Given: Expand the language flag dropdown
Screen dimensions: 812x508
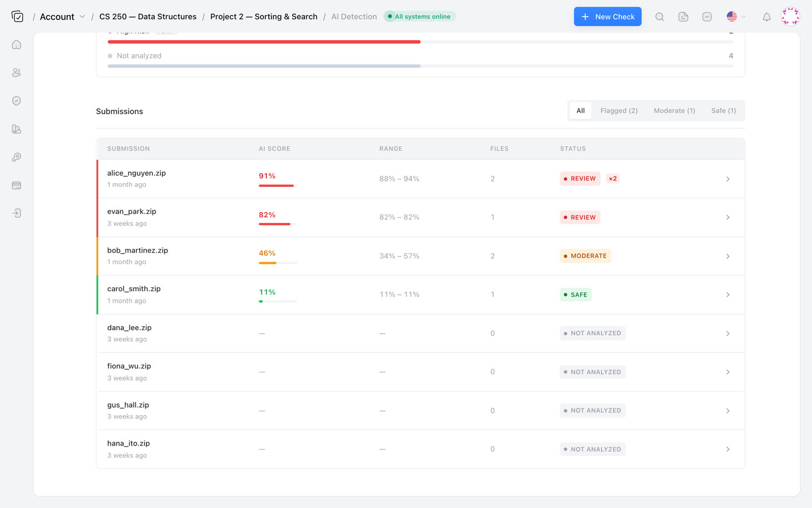Looking at the screenshot, I should [x=736, y=17].
